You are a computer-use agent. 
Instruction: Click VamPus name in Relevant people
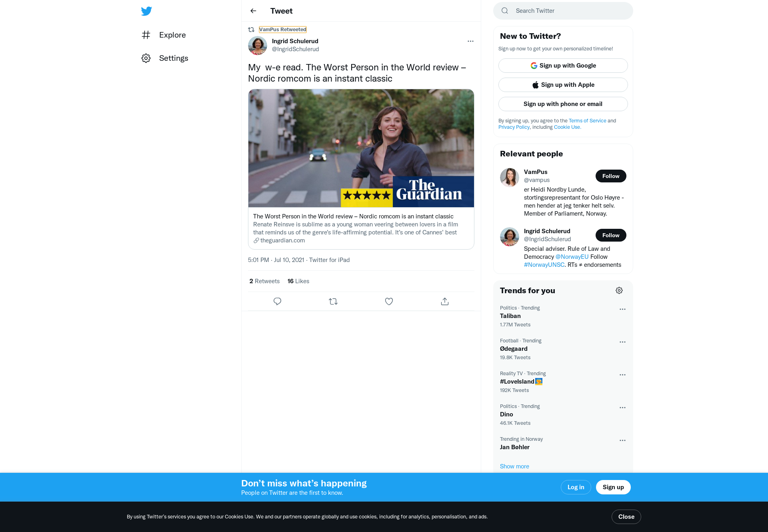pos(536,172)
